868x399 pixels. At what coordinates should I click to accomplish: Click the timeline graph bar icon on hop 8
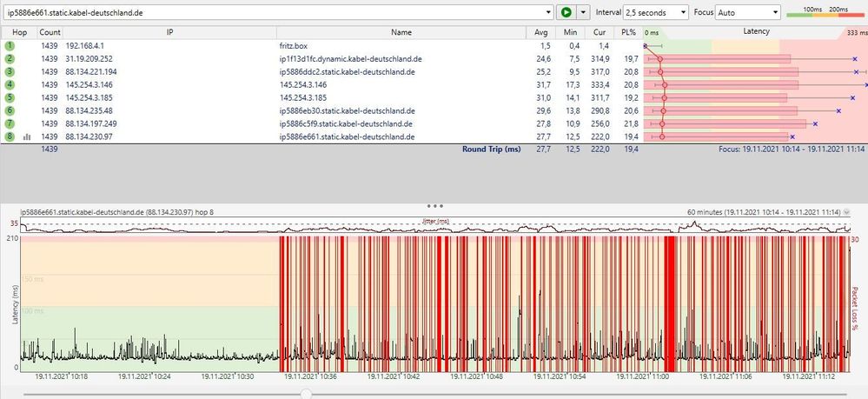point(26,136)
